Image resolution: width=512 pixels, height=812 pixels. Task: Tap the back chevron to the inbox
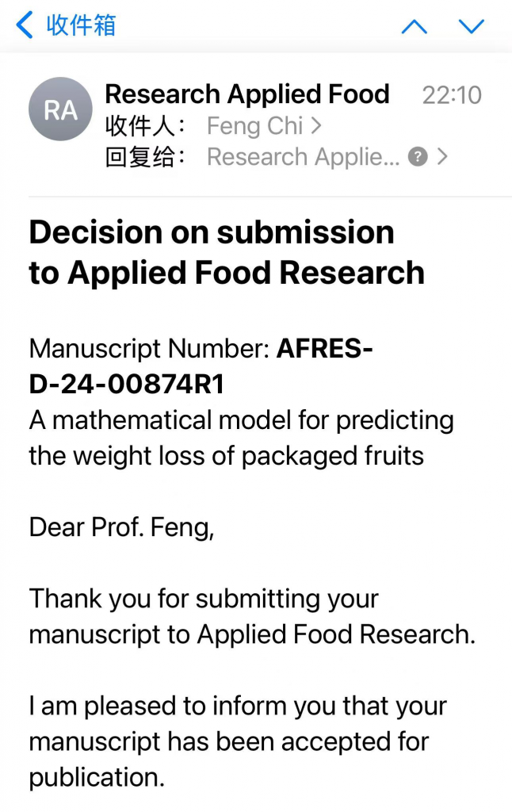pos(25,25)
